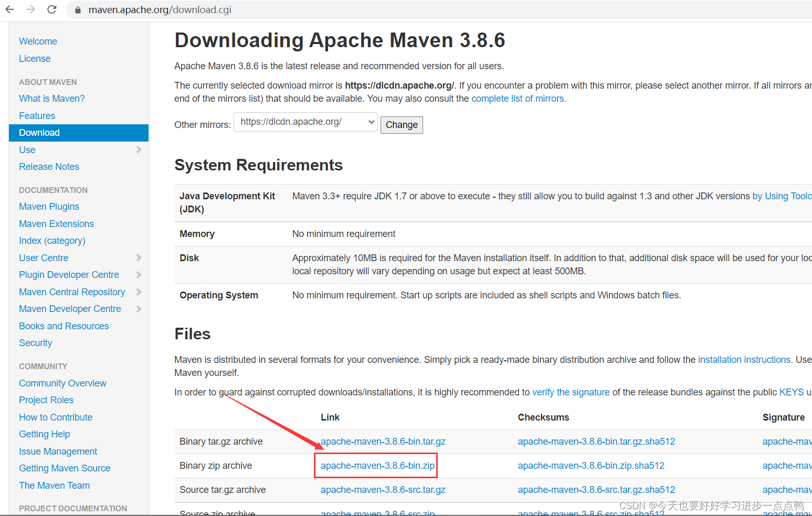Select the highlighted Download sidebar item
The image size is (812, 516).
pos(79,133)
